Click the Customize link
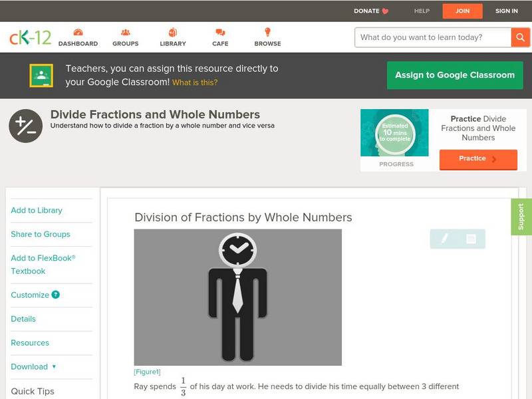The width and height of the screenshot is (532, 399). (30, 295)
